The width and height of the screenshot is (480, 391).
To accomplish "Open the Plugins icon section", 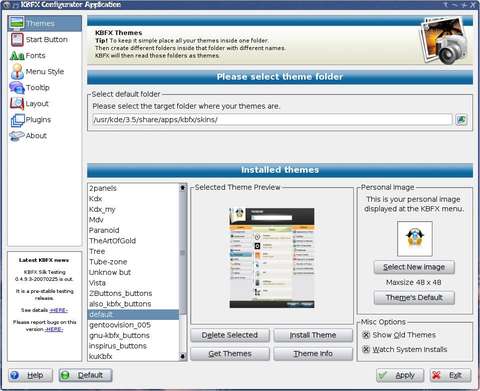I will (x=18, y=120).
